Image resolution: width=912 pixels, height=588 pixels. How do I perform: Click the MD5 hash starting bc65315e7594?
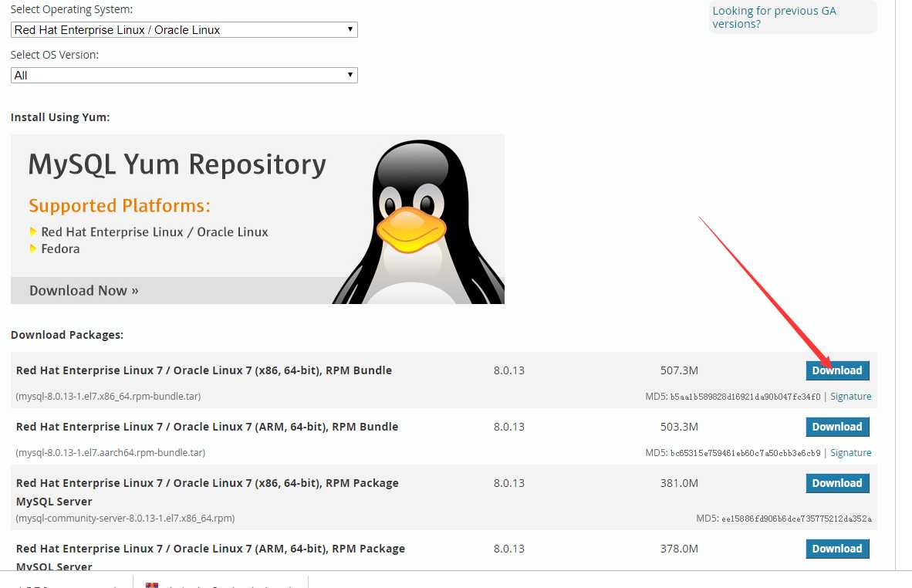click(x=745, y=453)
